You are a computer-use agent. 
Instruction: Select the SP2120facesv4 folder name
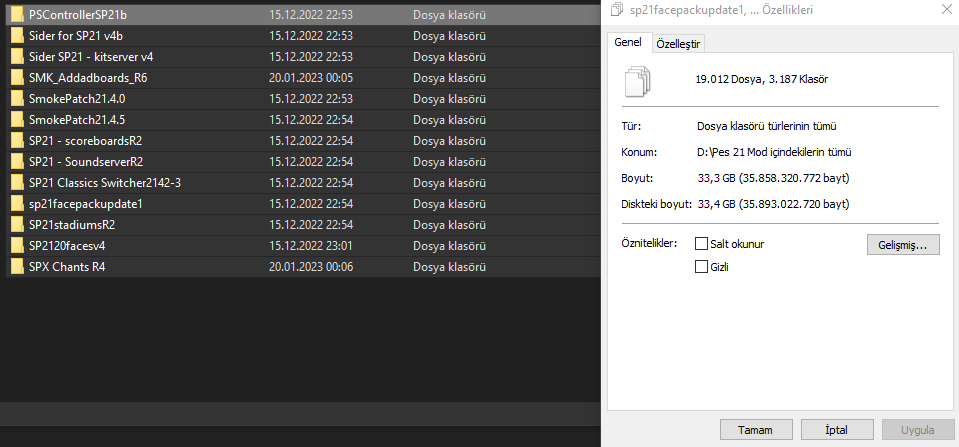click(67, 245)
